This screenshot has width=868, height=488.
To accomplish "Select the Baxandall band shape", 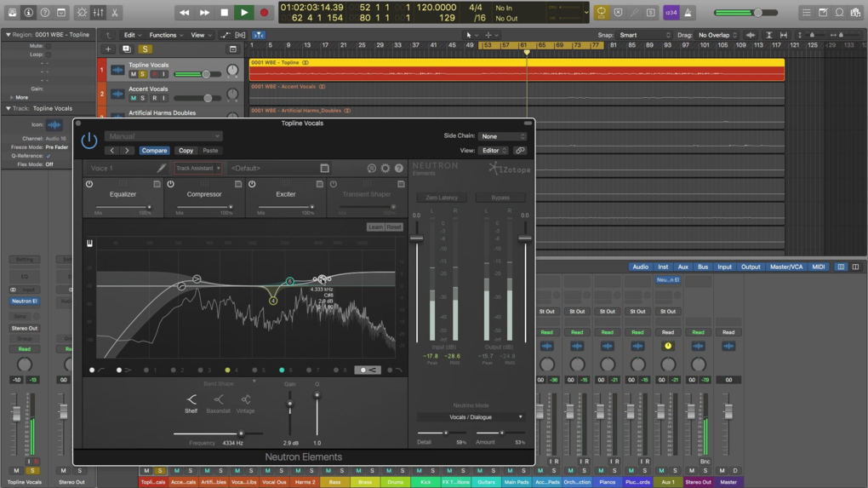I will click(x=218, y=403).
